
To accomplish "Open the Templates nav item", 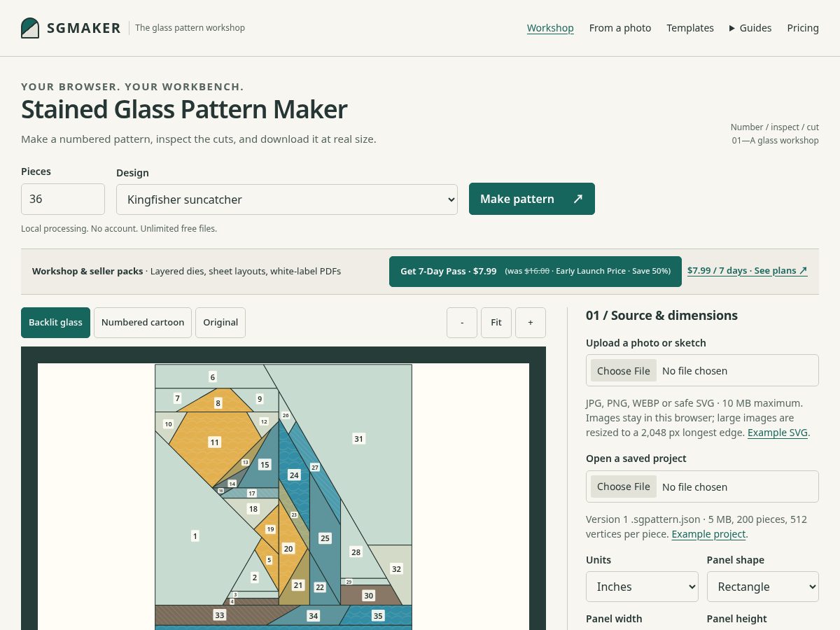I will click(690, 28).
